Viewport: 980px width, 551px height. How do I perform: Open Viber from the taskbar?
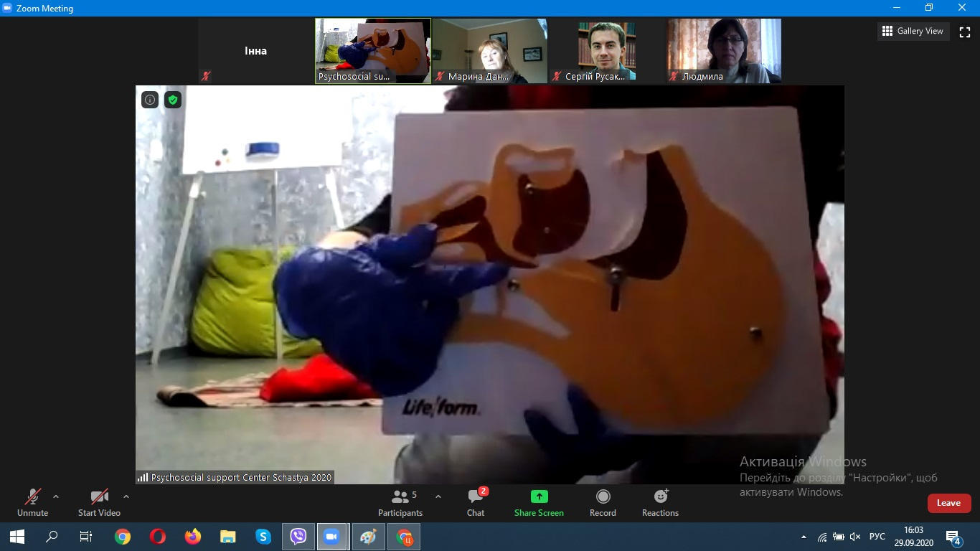point(298,537)
